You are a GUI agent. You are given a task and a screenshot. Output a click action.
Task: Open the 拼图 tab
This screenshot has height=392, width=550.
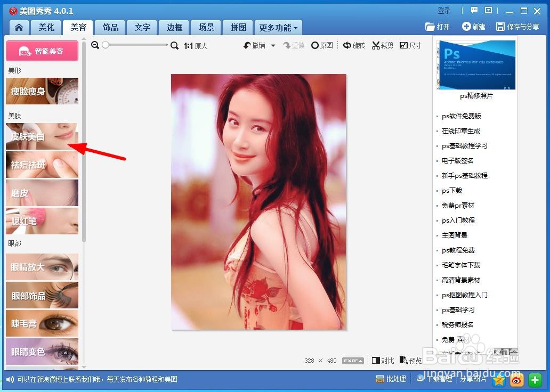click(x=238, y=27)
